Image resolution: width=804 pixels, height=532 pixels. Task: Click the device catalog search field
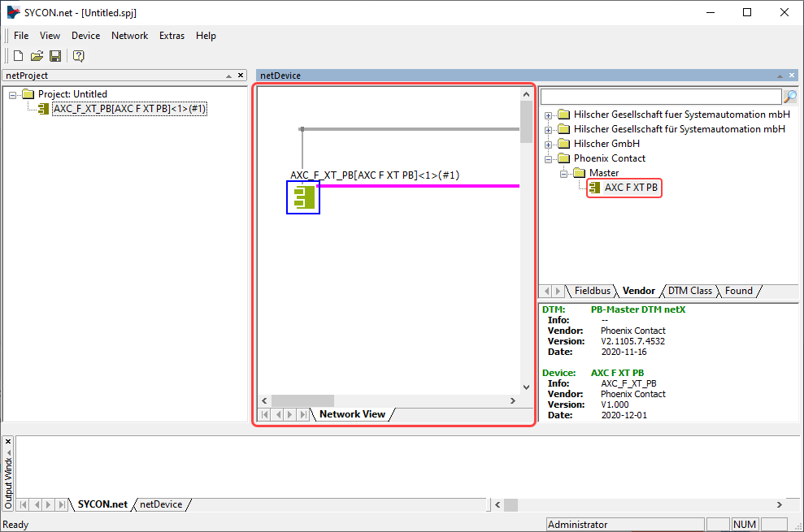point(661,96)
